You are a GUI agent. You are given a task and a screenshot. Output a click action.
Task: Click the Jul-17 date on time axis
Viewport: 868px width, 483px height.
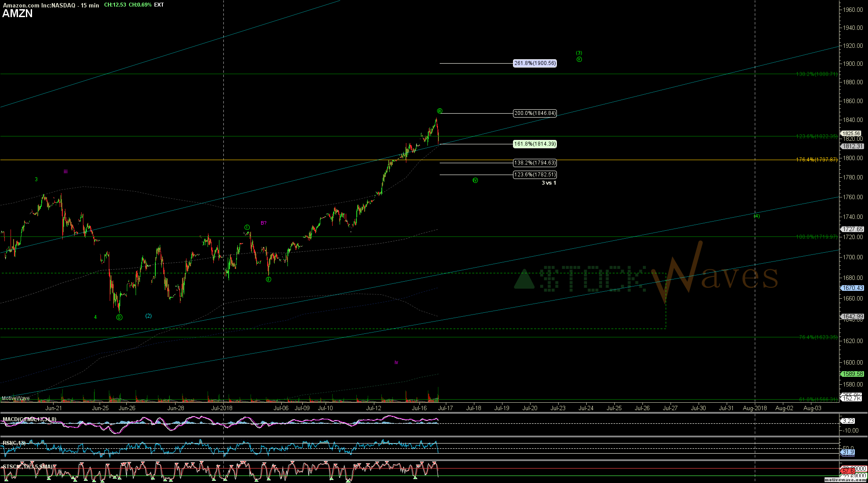tap(445, 408)
